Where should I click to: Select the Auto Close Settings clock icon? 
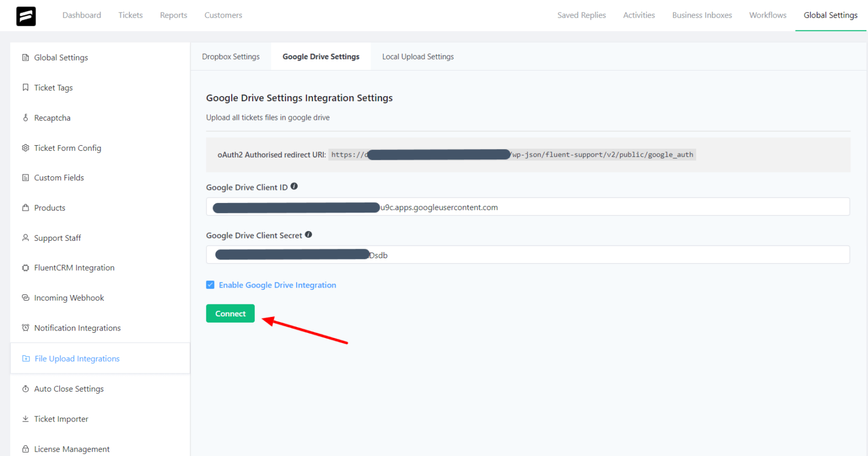25,389
